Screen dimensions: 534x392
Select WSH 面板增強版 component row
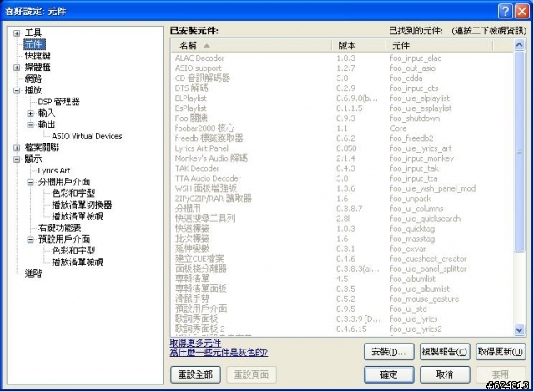[342, 188]
